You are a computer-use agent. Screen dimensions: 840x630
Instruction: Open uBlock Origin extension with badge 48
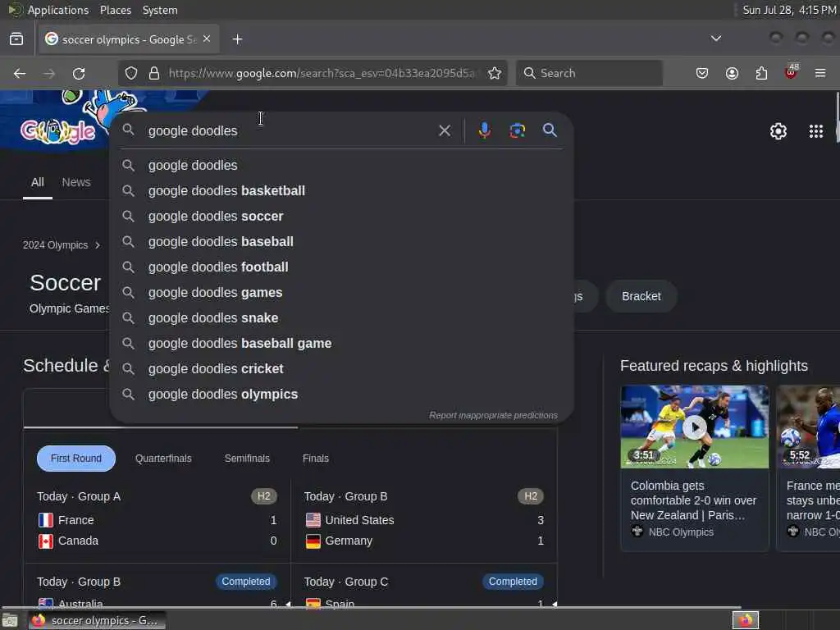coord(791,72)
